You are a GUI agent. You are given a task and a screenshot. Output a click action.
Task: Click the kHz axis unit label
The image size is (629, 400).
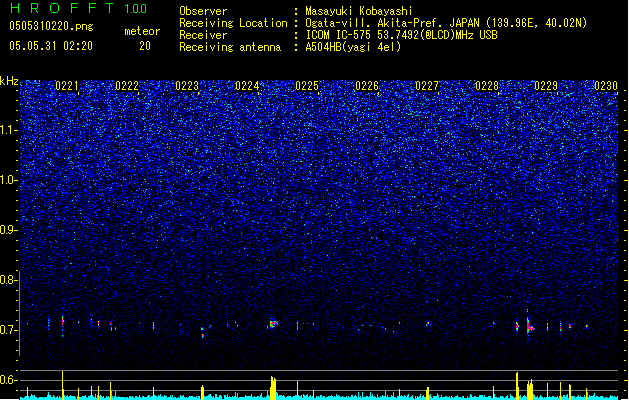pyautogui.click(x=9, y=81)
